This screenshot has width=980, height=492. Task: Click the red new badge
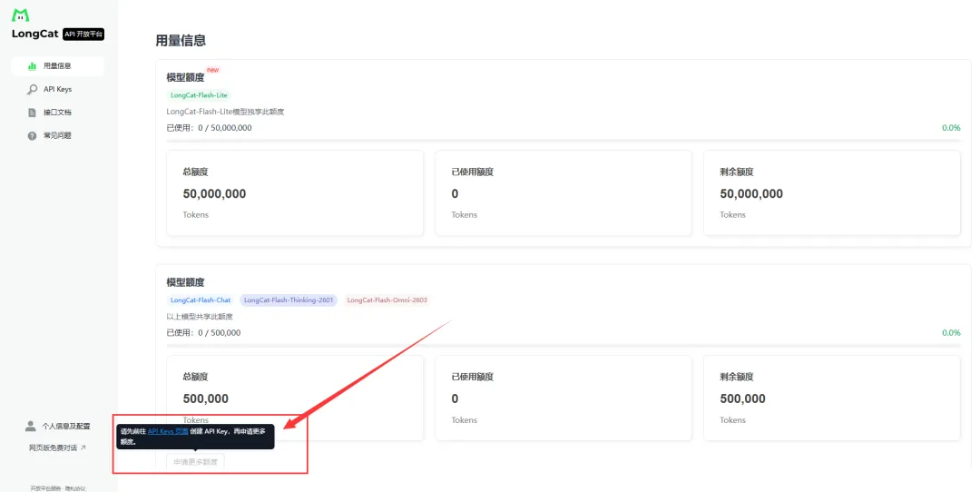[x=213, y=70]
